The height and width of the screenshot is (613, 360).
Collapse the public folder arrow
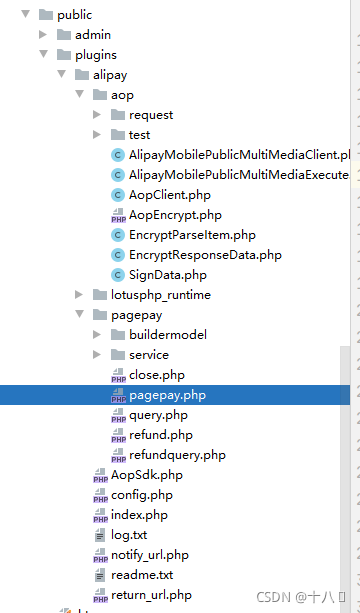click(x=26, y=14)
